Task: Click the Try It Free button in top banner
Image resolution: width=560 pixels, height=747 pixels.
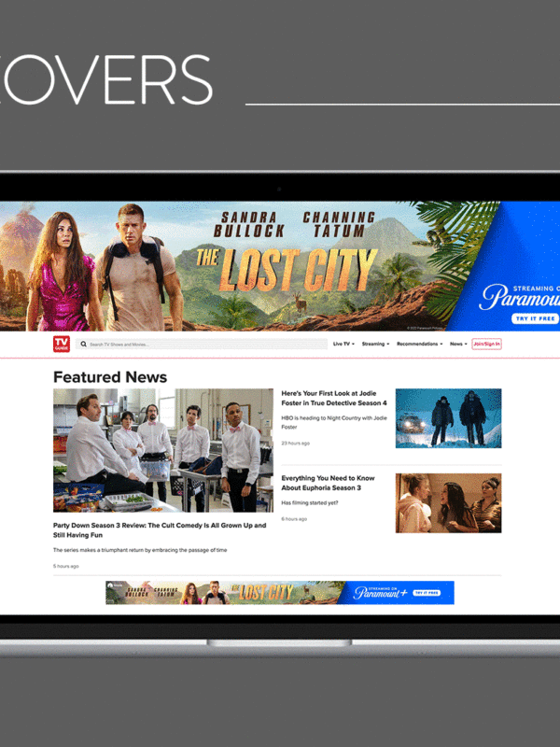Action: (535, 318)
